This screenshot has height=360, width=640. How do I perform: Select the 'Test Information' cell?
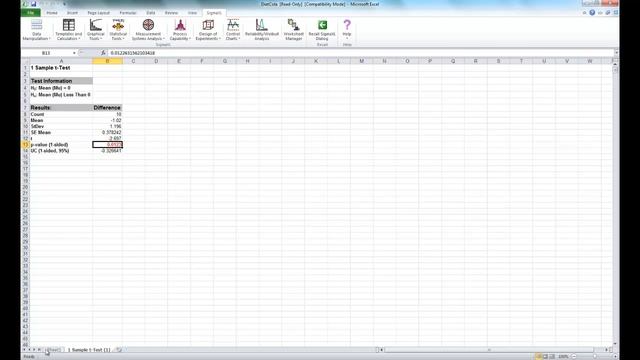(61, 81)
